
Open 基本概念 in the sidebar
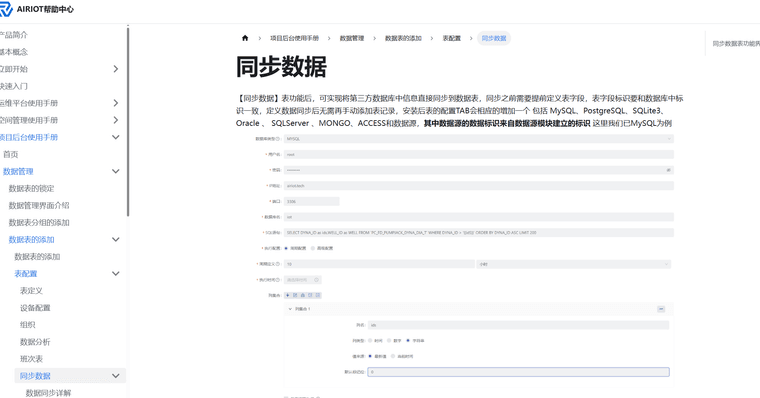(x=14, y=52)
